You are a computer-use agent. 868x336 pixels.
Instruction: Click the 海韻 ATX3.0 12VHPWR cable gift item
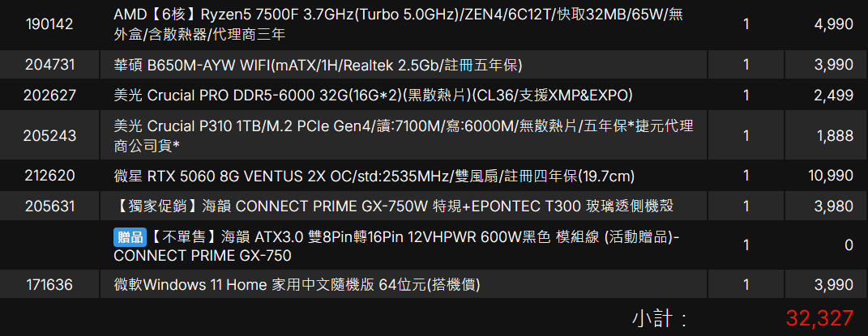[x=397, y=246]
